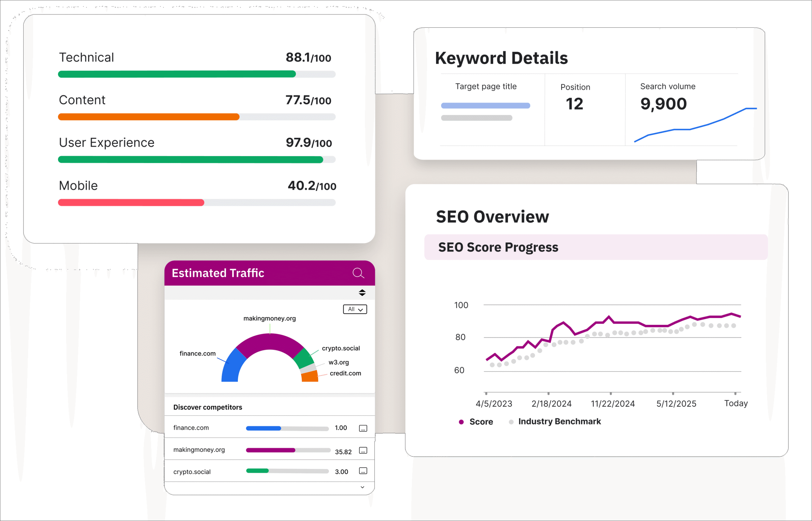Click the Position value 12
812x521 pixels.
[x=574, y=104]
